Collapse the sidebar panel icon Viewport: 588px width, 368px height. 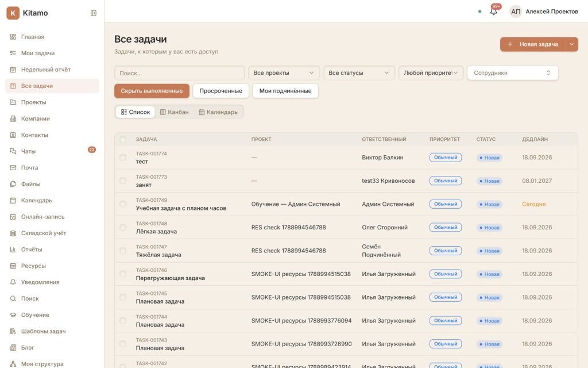94,13
